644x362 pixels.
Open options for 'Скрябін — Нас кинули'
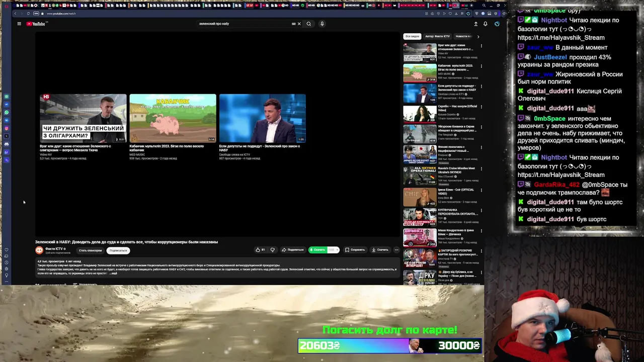click(x=481, y=108)
